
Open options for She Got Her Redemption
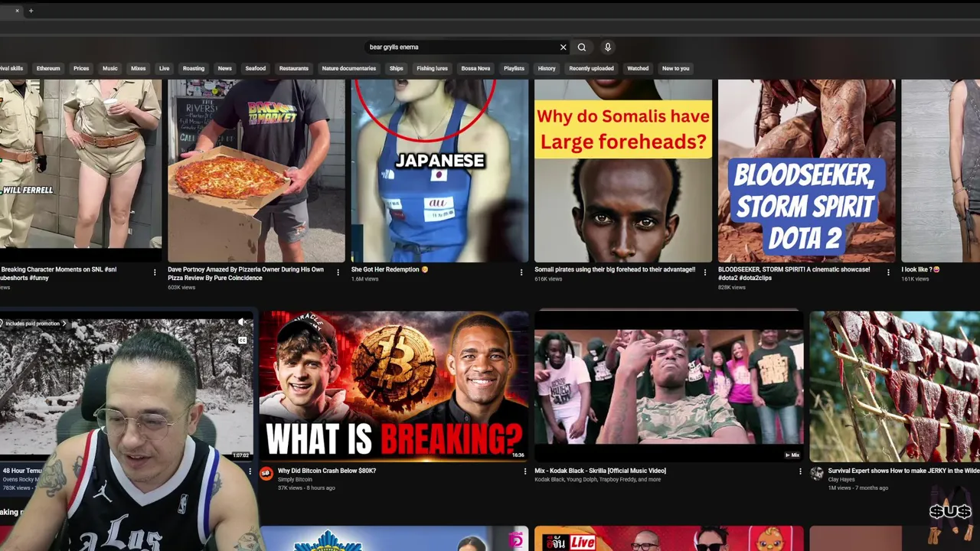pos(521,272)
